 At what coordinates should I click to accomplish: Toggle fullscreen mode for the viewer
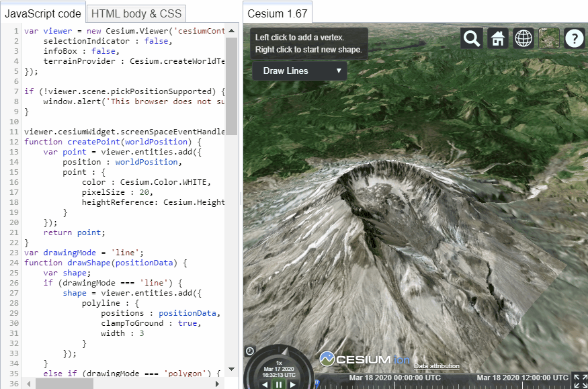point(581,381)
